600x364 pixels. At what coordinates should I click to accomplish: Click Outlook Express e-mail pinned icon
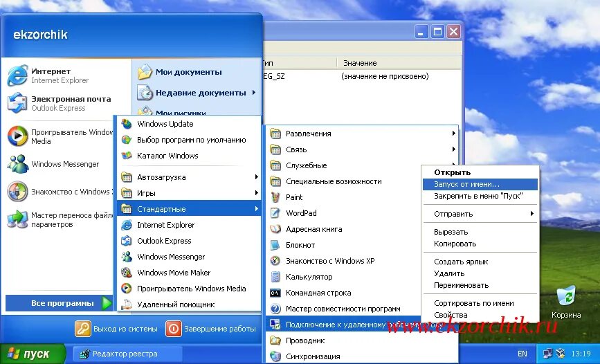pyautogui.click(x=17, y=103)
